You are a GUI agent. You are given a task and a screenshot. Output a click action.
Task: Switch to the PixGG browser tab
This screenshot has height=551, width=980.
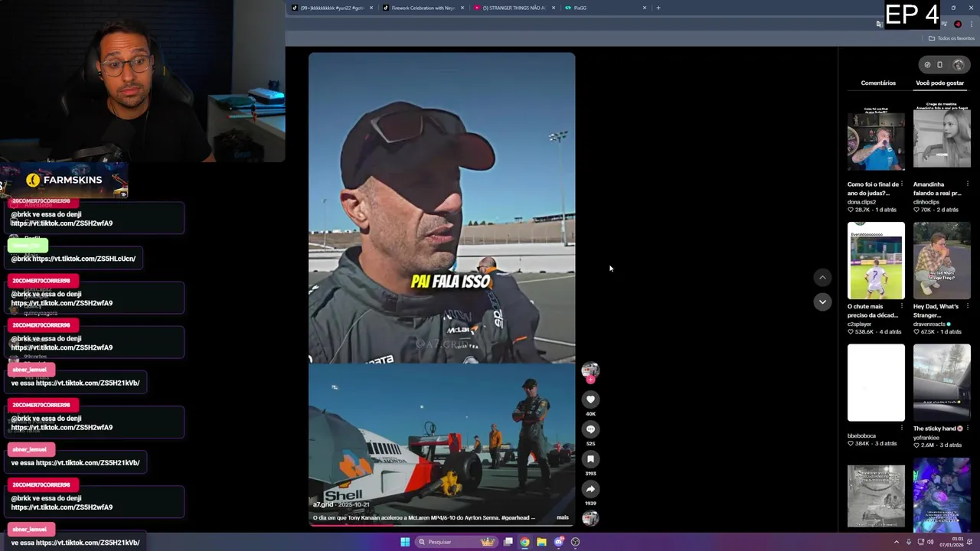pyautogui.click(x=605, y=8)
